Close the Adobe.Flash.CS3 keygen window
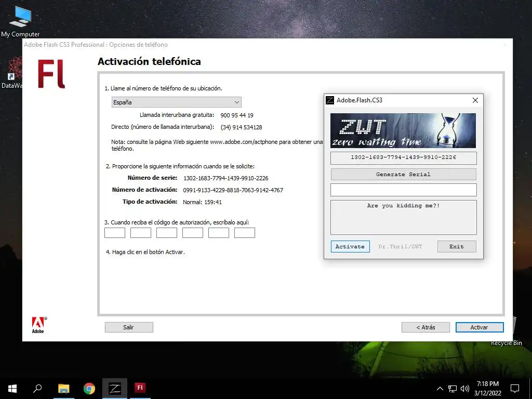532x399 pixels. pyautogui.click(x=475, y=100)
